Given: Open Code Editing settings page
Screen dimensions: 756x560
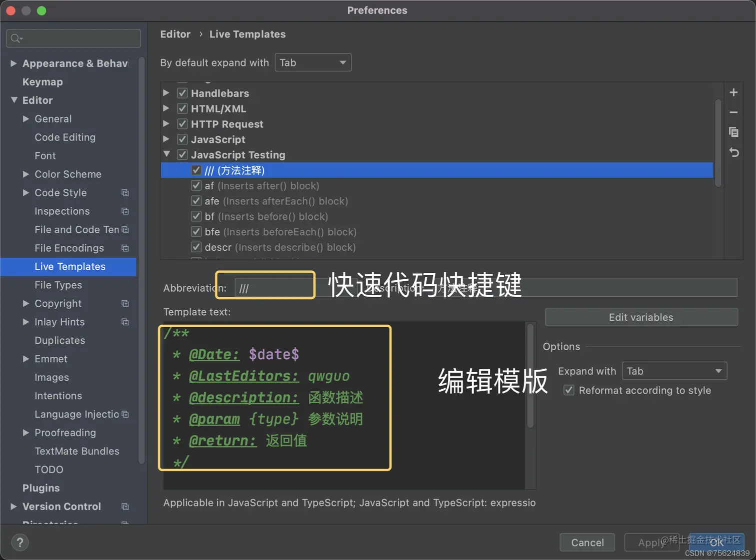Looking at the screenshot, I should click(65, 137).
